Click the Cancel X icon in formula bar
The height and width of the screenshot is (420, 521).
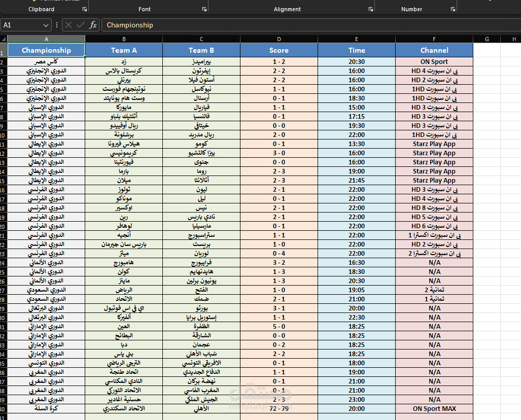point(68,25)
